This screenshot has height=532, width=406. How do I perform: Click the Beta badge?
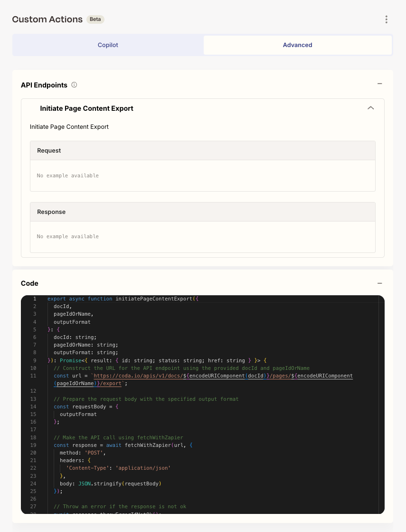[95, 19]
